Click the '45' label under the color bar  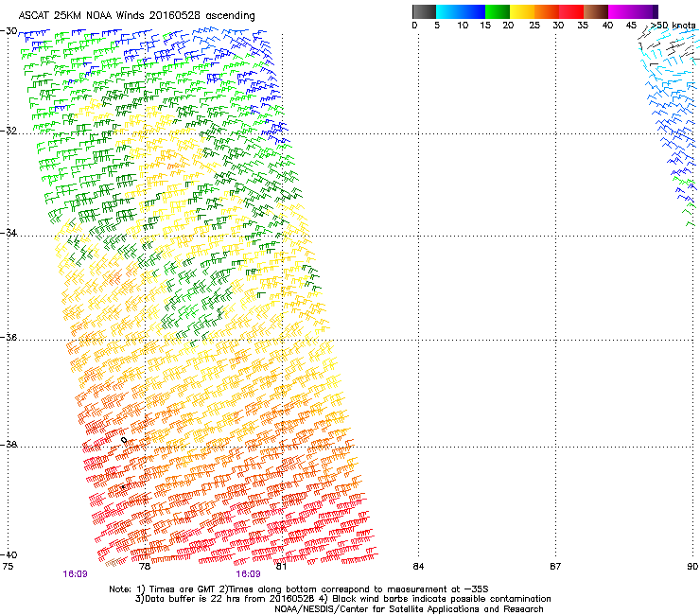[631, 26]
